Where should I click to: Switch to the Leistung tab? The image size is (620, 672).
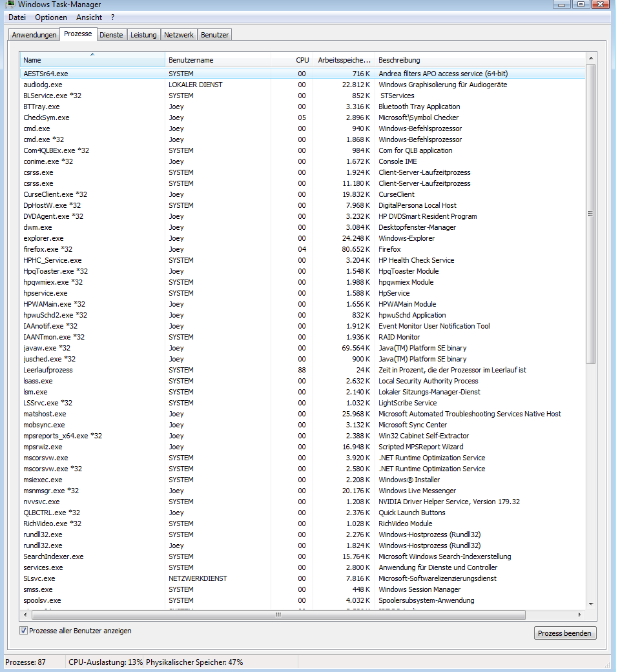click(x=143, y=35)
